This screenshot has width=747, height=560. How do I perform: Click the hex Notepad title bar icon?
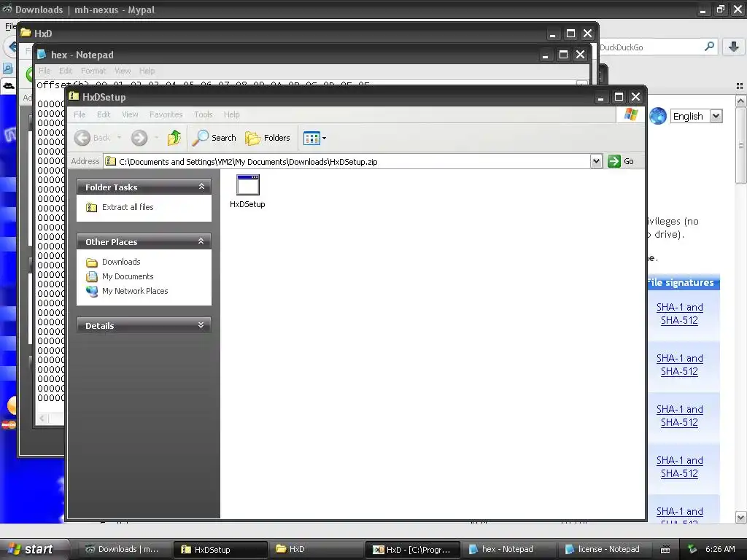point(42,54)
